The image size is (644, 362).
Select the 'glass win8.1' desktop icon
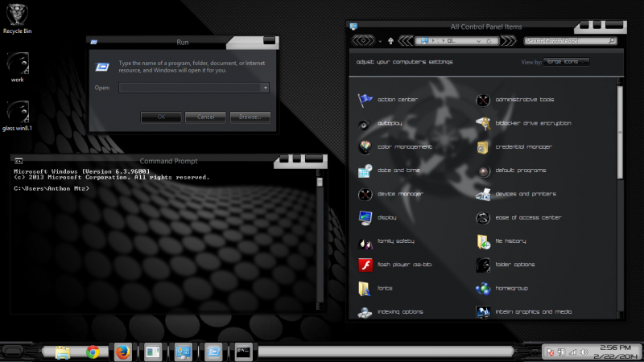coord(17,116)
